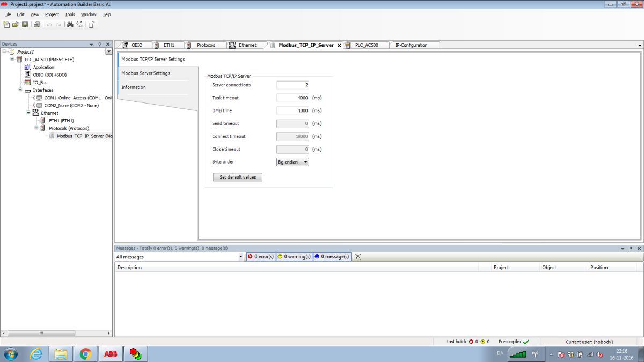Pin the Devices panel with auto-hide icon

(x=100, y=44)
